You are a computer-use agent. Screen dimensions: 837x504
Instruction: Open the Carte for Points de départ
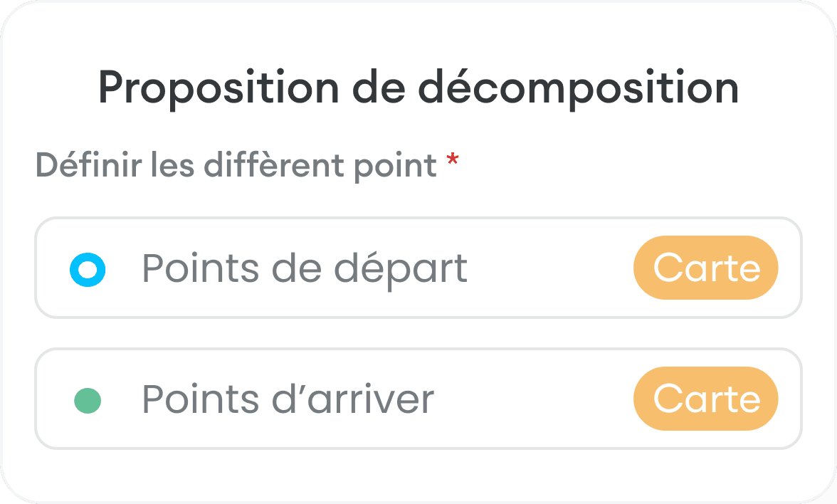[x=705, y=268]
